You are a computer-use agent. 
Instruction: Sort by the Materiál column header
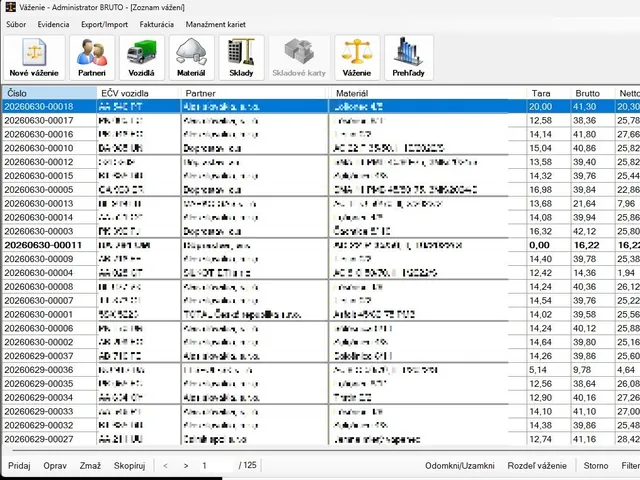[428, 93]
